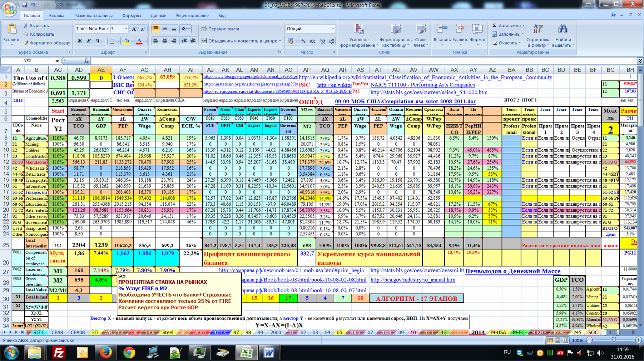The height and width of the screenshot is (361, 644).
Task: Toggle italic formatting (К)
Action: (89, 41)
